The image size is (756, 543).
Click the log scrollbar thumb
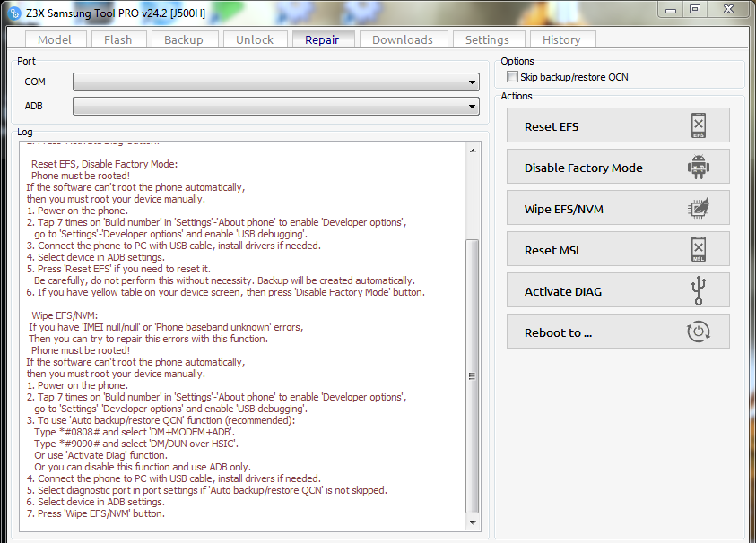473,376
